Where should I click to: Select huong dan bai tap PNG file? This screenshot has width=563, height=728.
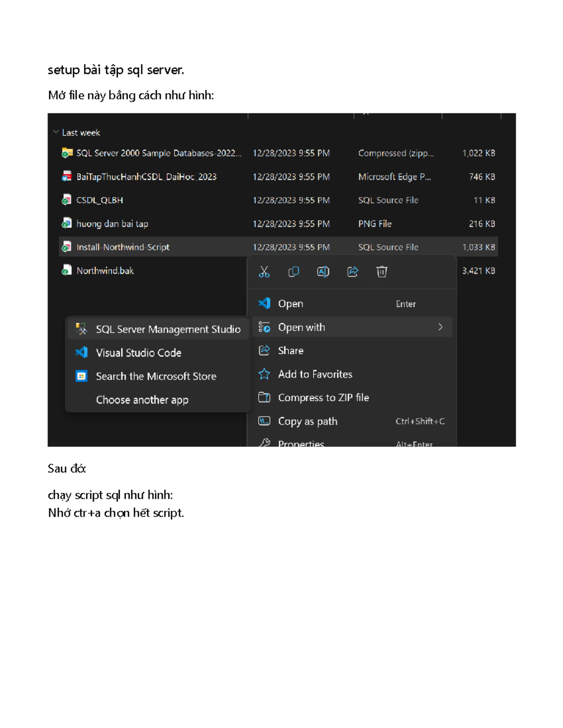pyautogui.click(x=113, y=224)
